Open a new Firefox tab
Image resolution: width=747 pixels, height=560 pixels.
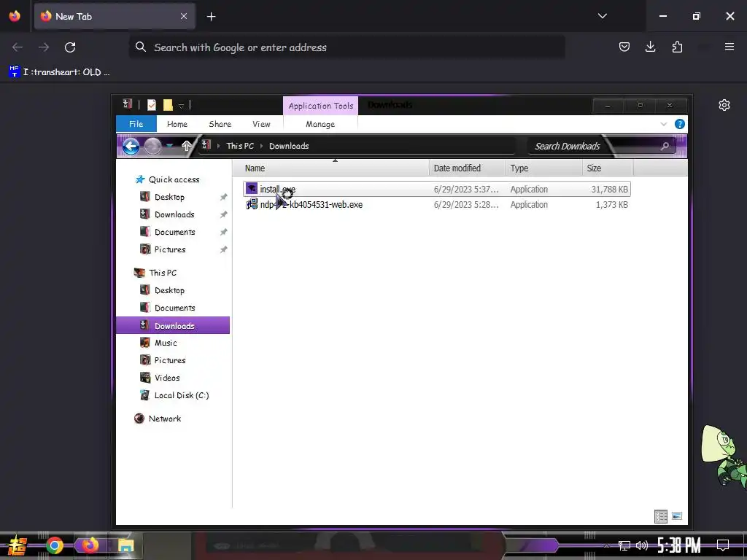tap(211, 17)
